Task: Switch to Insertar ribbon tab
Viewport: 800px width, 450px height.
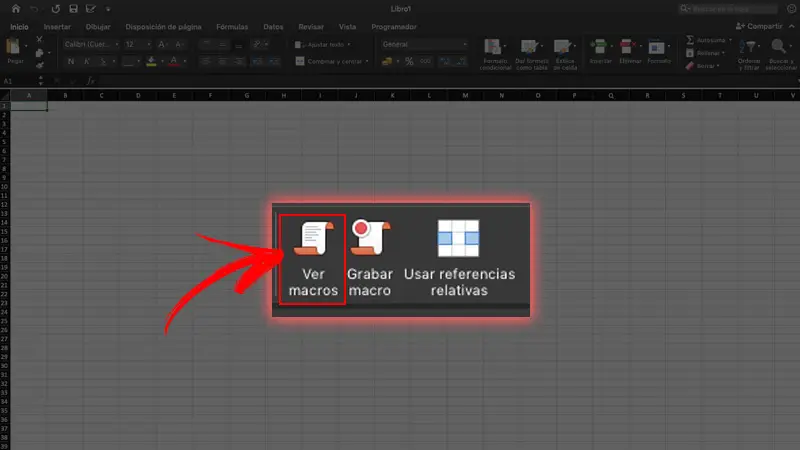Action: pos(57,27)
